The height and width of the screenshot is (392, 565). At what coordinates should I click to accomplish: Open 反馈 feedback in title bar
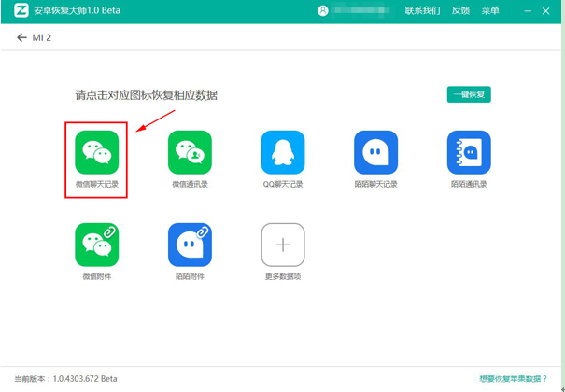[460, 11]
